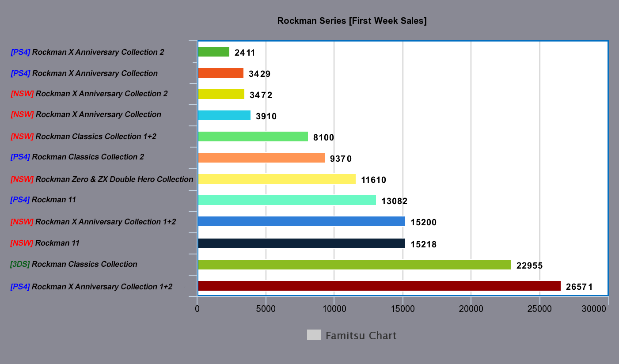Screen dimensions: 619x364
Task: Click the data value 3910
Action: coord(266,117)
